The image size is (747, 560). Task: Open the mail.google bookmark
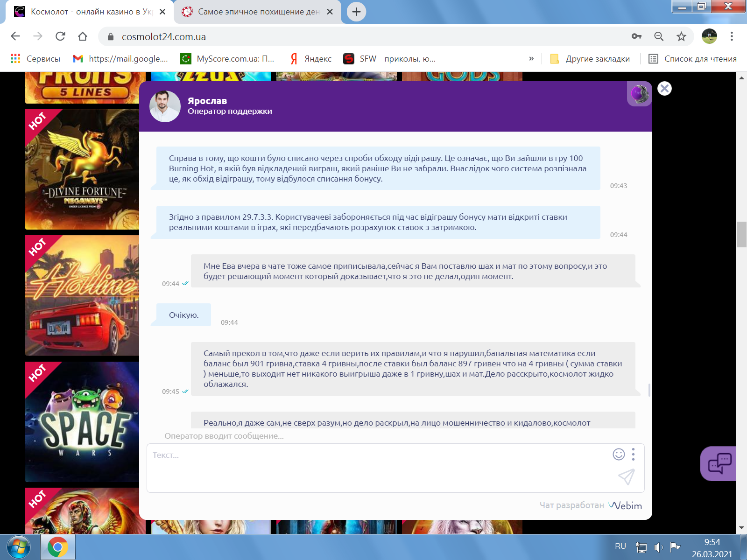click(120, 59)
